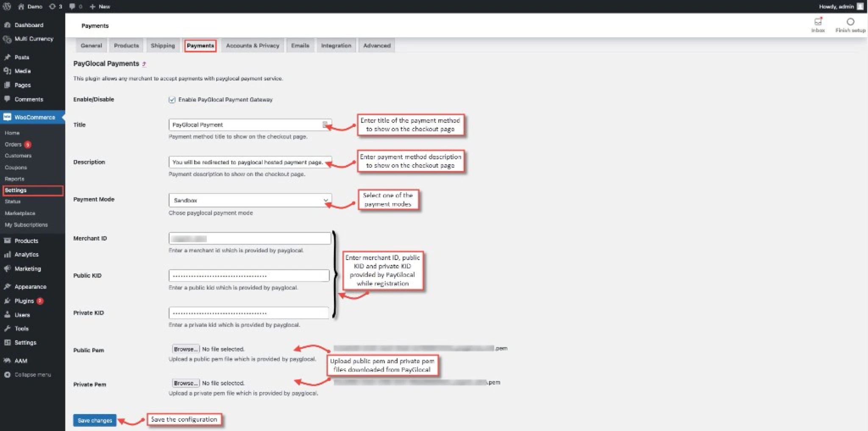
Task: Switch to the Advanced tab
Action: click(x=377, y=45)
